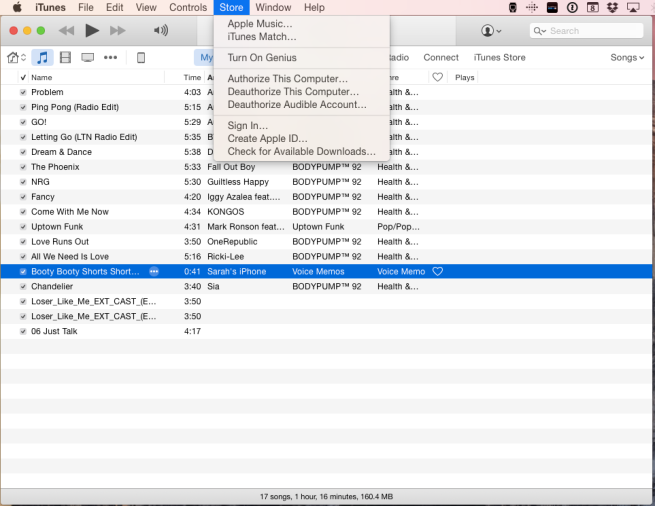Open the iTunes Store tab
The image size is (655, 506).
(x=499, y=58)
